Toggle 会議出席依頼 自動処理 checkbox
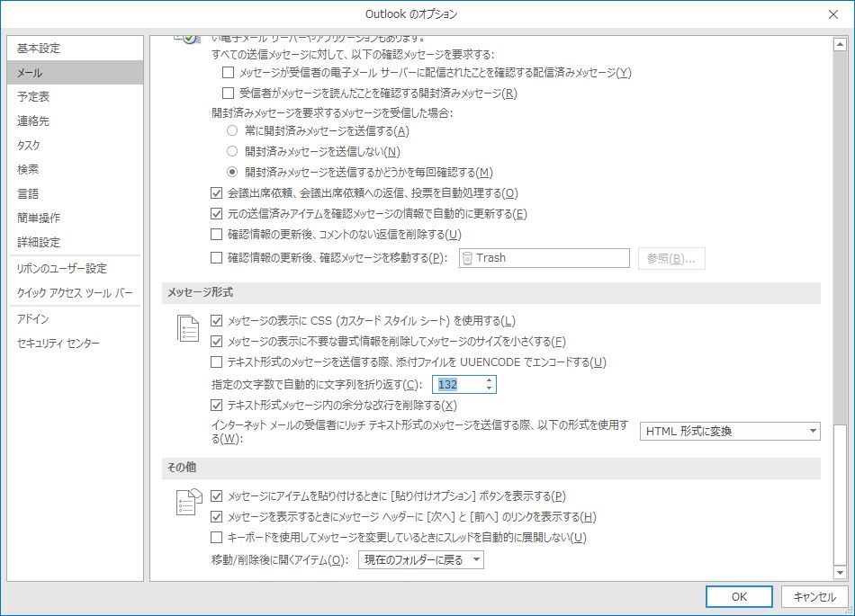This screenshot has height=616, width=855. pos(217,192)
